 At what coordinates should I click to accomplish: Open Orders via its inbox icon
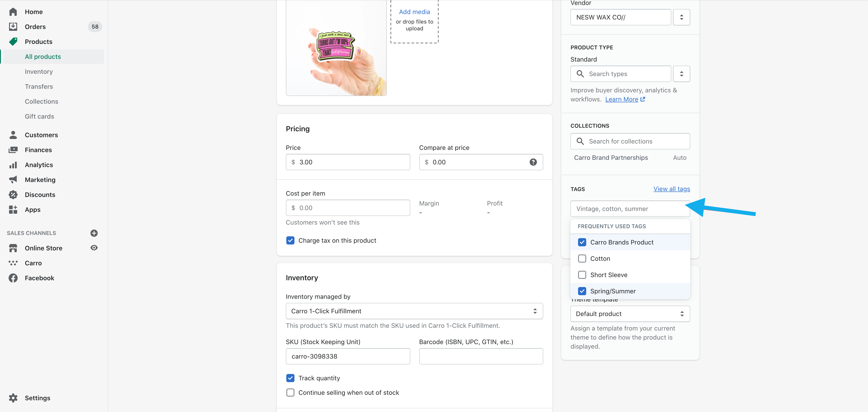click(13, 27)
